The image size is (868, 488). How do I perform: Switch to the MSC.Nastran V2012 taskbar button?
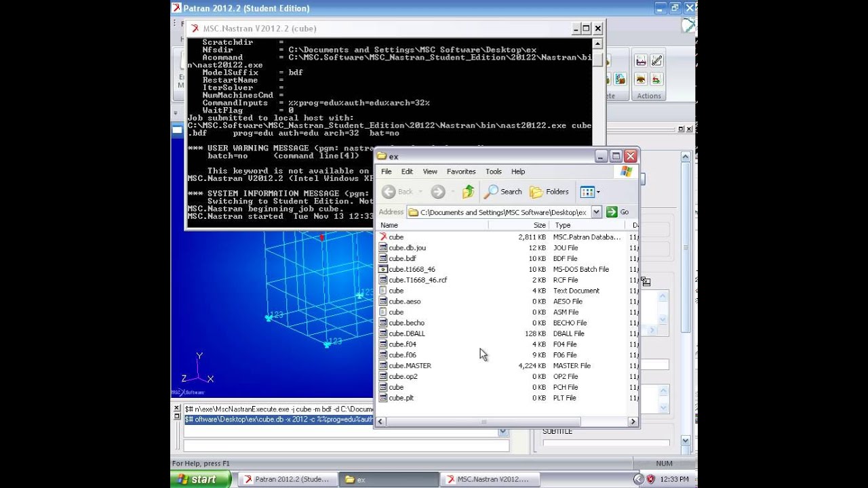pos(489,479)
